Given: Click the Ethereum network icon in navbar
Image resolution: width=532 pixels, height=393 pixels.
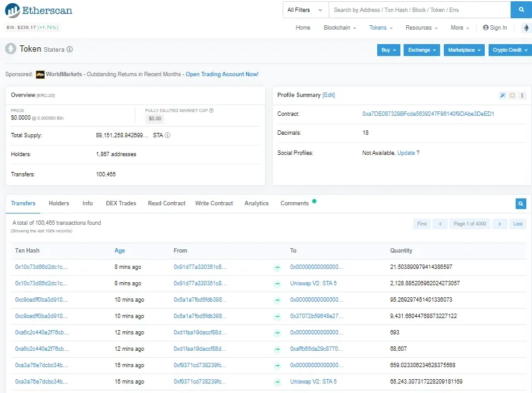Looking at the screenshot, I should tap(526, 28).
